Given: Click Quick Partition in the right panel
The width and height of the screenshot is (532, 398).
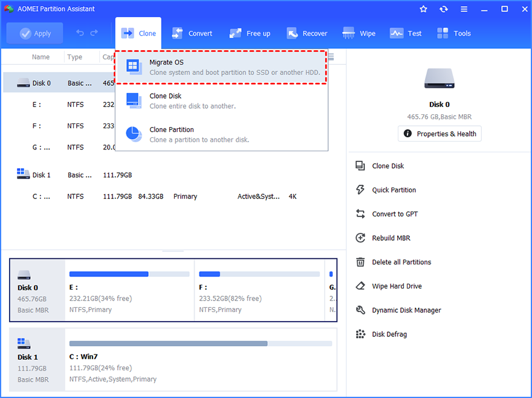Looking at the screenshot, I should pos(394,190).
